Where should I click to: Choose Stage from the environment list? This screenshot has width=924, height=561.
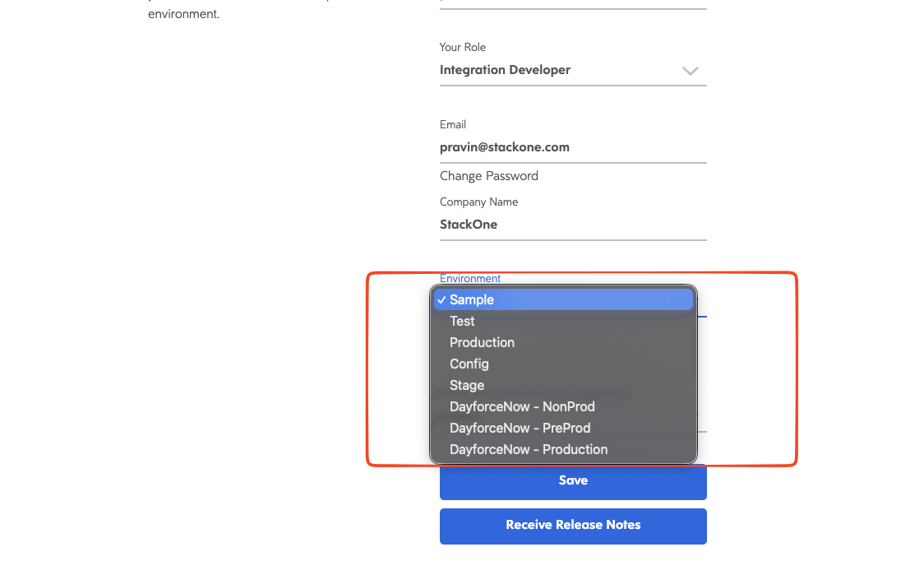(563, 385)
